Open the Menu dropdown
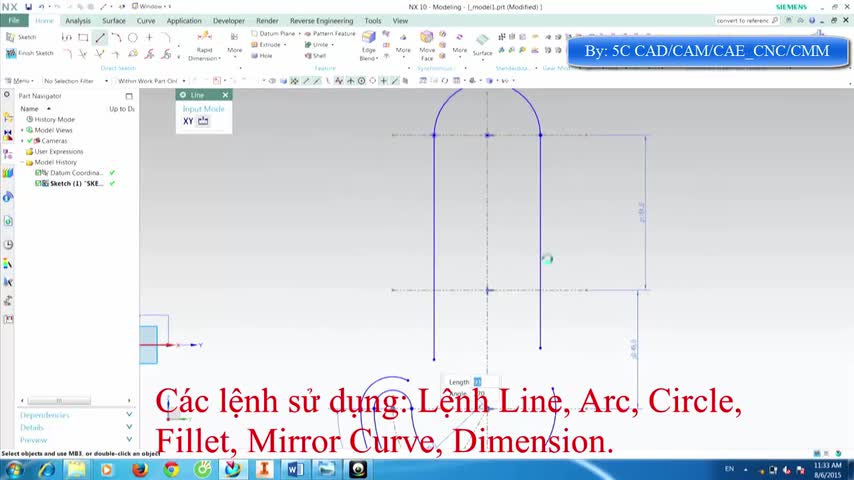 click(x=19, y=81)
